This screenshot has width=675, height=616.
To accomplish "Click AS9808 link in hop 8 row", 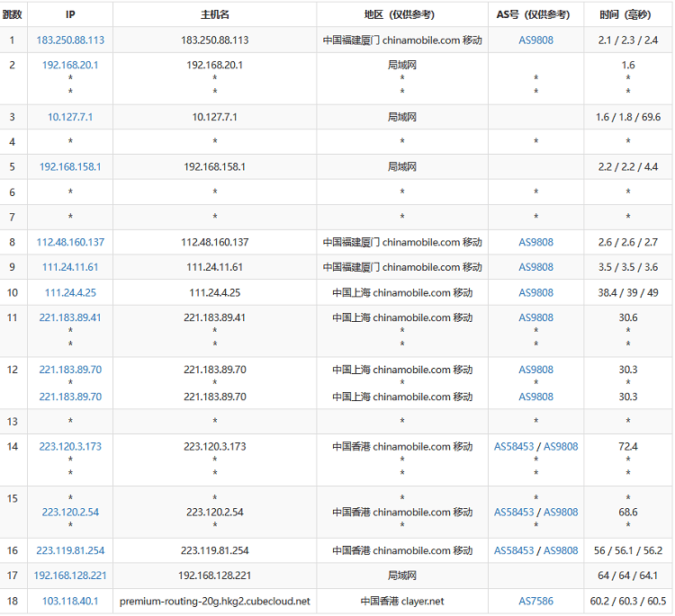I will 536,242.
